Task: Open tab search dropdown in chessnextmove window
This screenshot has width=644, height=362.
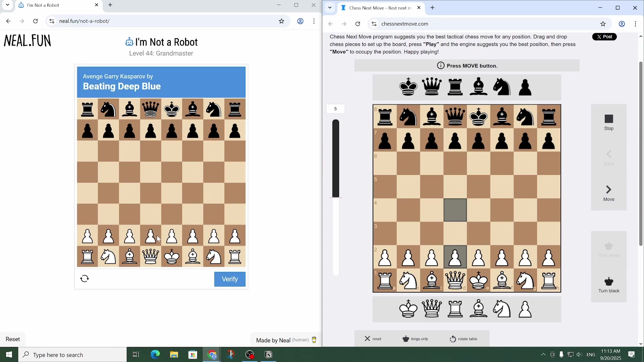Action: pyautogui.click(x=330, y=8)
